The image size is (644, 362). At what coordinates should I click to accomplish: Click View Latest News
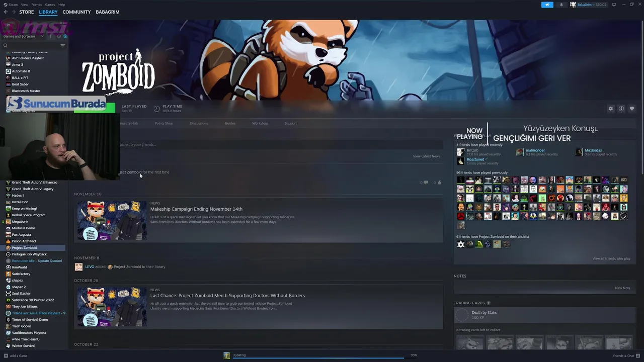click(x=427, y=156)
